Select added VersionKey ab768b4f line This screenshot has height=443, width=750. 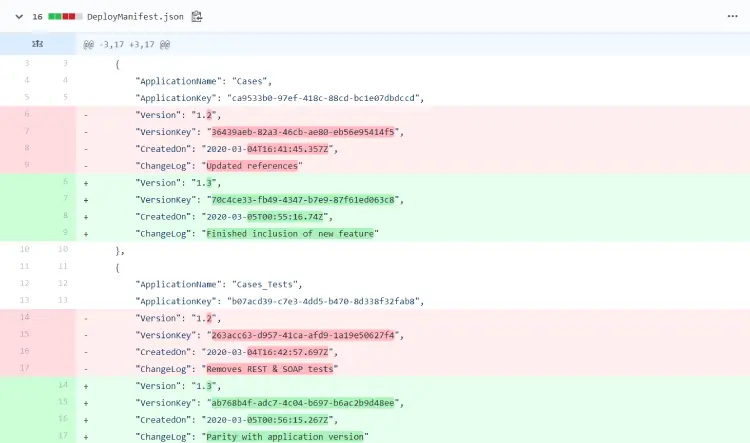[x=270, y=403]
